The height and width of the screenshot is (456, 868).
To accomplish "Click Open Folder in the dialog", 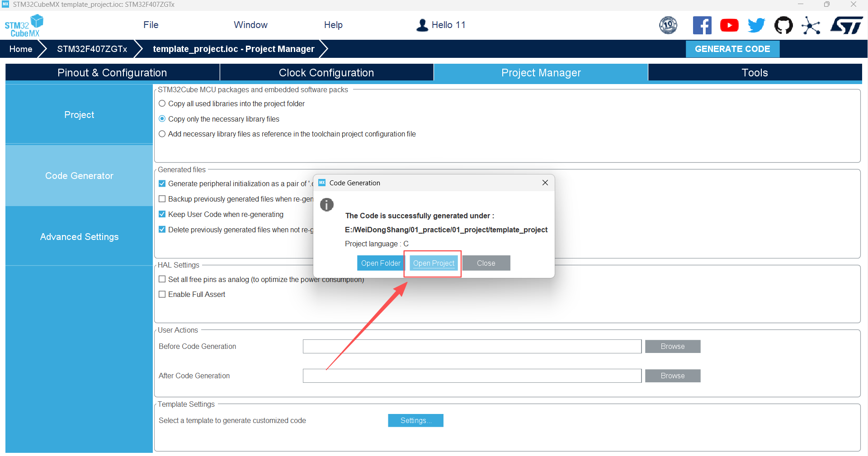I will (381, 263).
